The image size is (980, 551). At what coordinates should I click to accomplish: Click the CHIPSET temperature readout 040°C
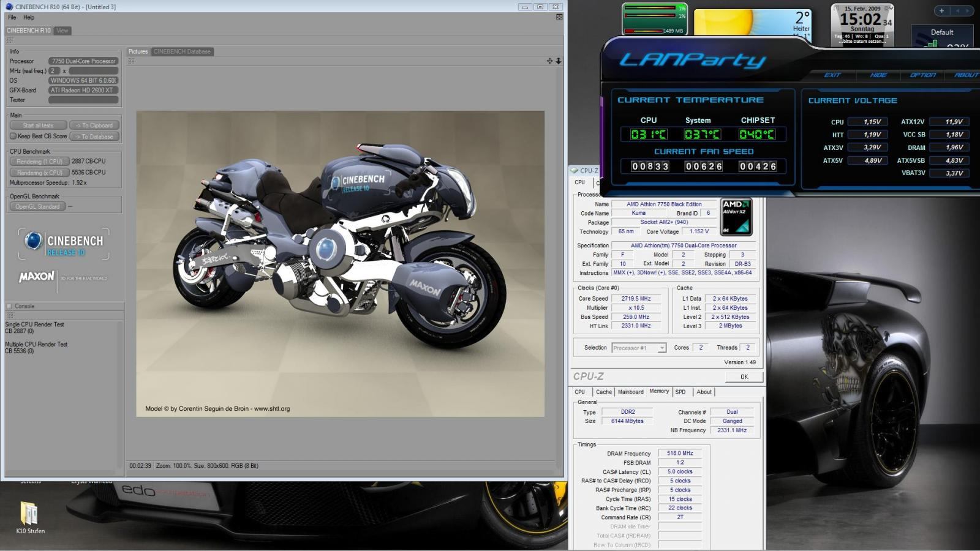click(x=757, y=134)
